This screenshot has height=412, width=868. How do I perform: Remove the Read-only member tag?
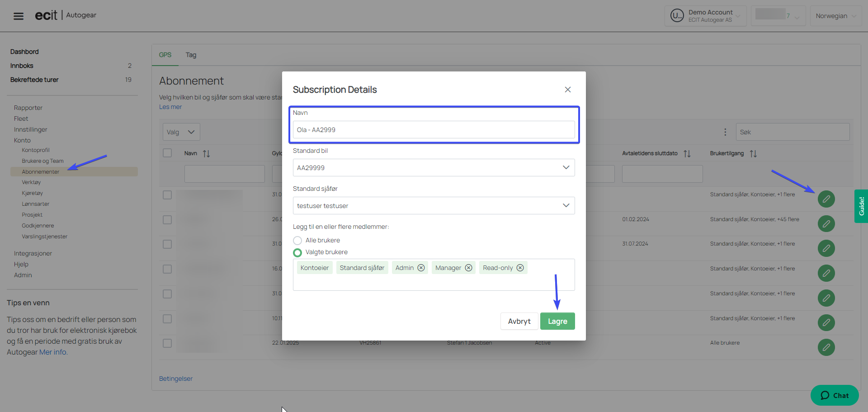click(x=520, y=268)
